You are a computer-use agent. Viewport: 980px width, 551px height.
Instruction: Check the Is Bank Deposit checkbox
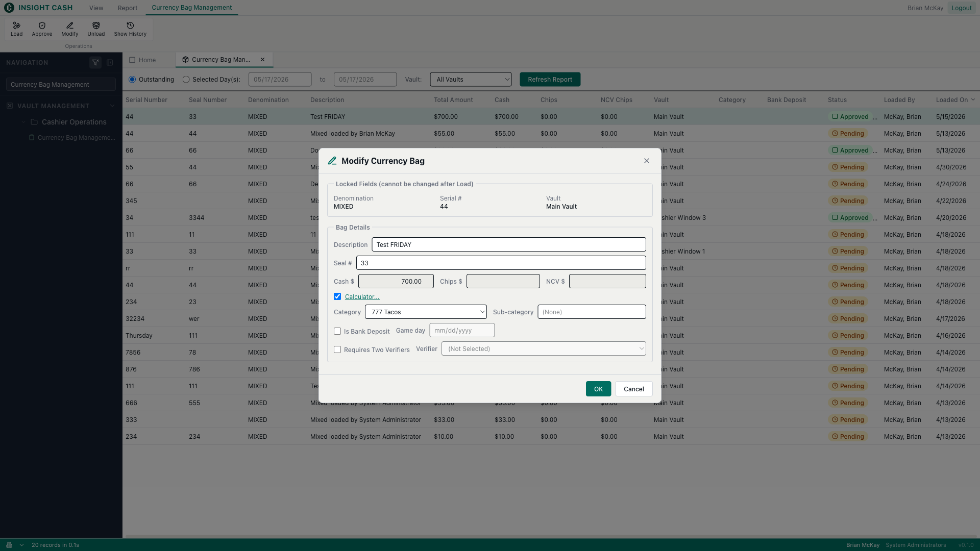click(337, 331)
